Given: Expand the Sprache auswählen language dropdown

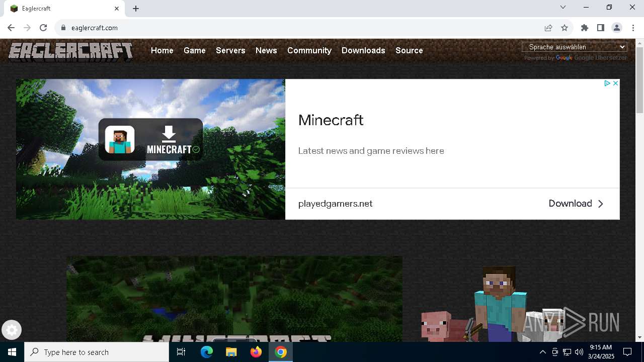Looking at the screenshot, I should click(x=575, y=47).
